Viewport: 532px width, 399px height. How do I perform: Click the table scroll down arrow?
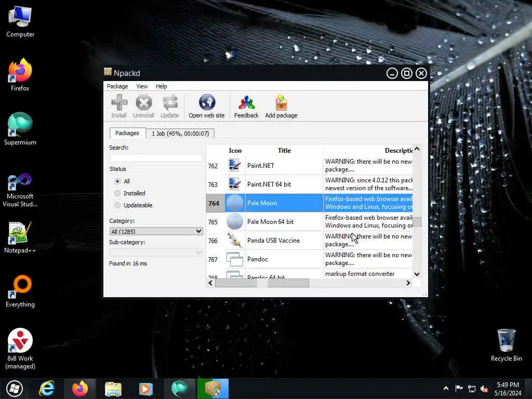coord(417,274)
